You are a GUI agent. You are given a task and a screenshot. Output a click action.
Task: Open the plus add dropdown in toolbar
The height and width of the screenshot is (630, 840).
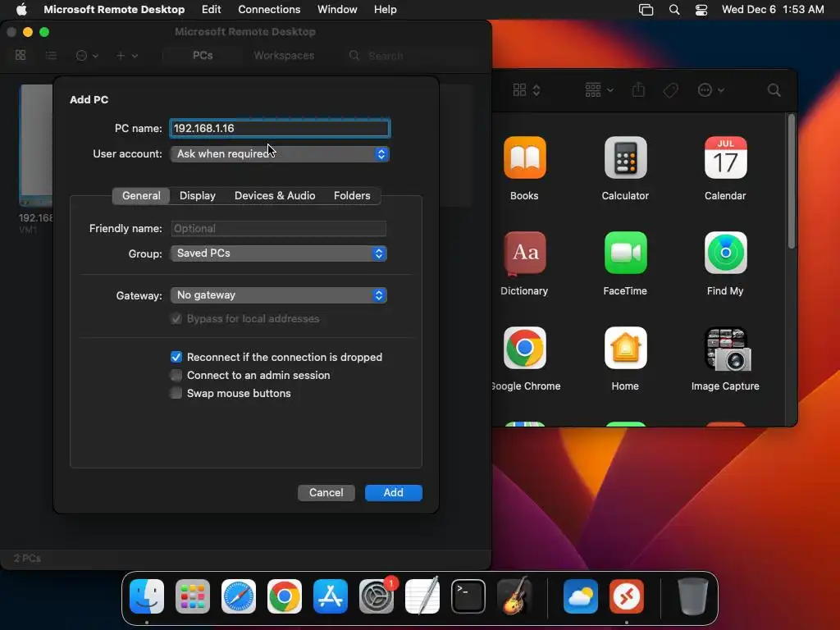click(127, 55)
